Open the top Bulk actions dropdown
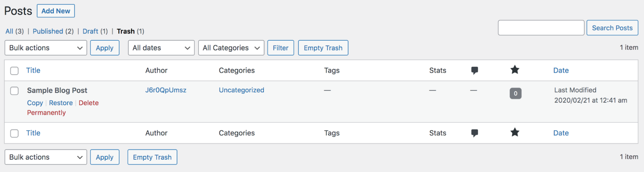 [46, 48]
